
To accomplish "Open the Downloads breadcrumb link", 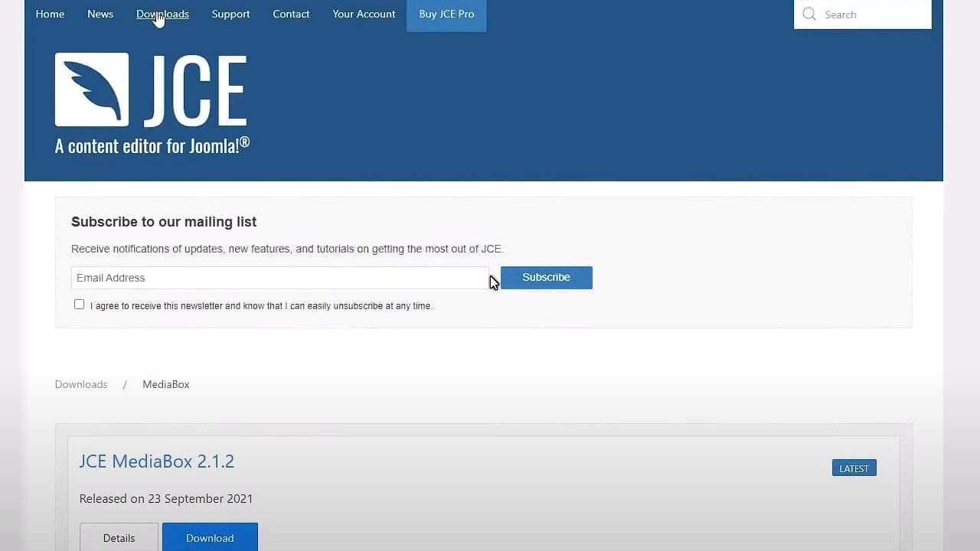I will [x=81, y=384].
